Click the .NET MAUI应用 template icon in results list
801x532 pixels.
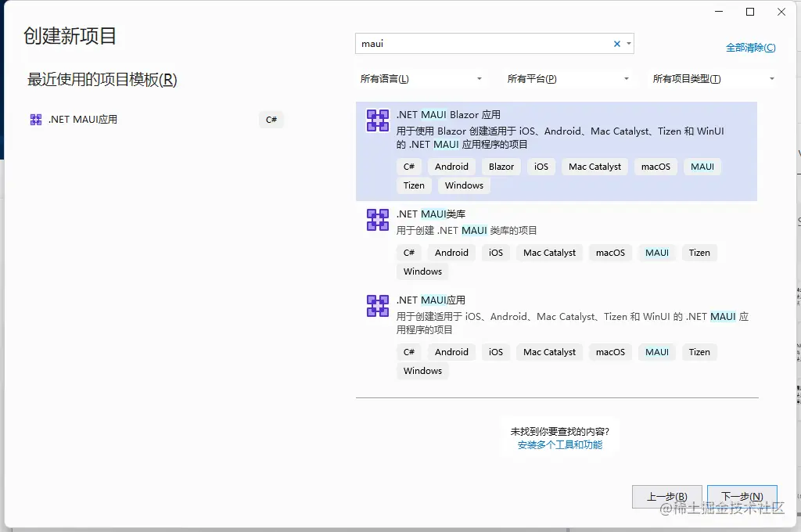[x=378, y=306]
